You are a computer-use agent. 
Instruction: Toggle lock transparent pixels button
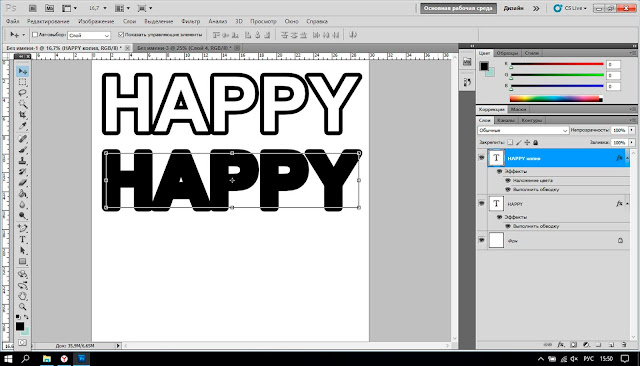[510, 142]
